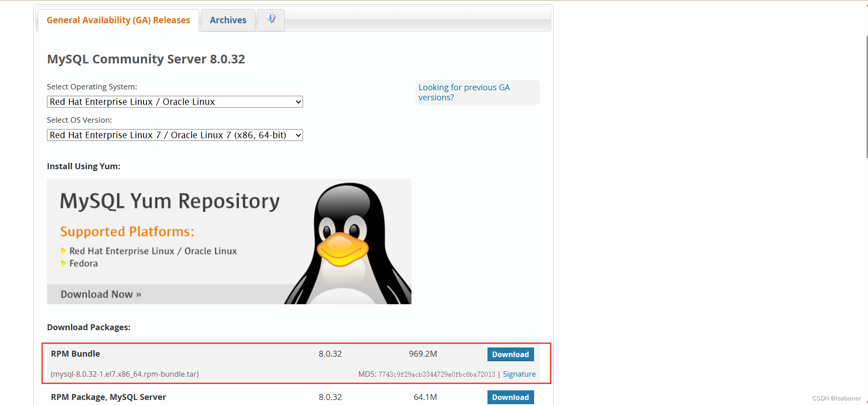The image size is (868, 405).
Task: Open the Signature link for RPM Bundle
Action: (x=519, y=374)
